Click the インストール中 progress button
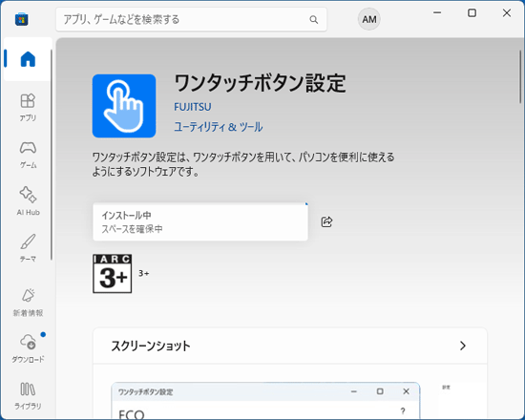Viewport: 525px width, 420px height. click(200, 221)
